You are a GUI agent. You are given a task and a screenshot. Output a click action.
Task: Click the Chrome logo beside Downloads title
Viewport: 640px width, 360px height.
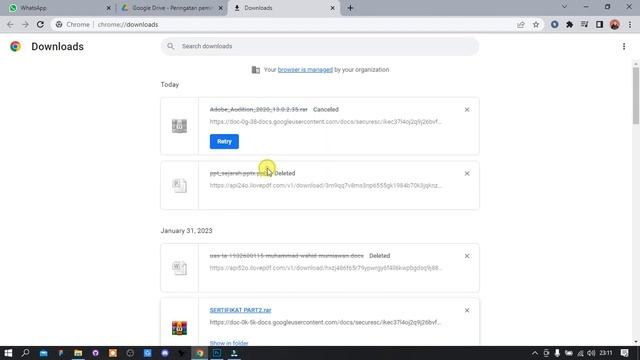(16, 47)
